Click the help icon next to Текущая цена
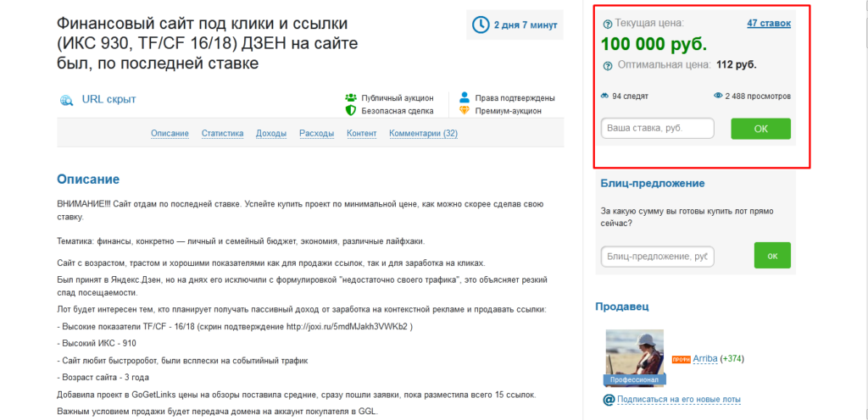The height and width of the screenshot is (420, 868). pyautogui.click(x=607, y=25)
